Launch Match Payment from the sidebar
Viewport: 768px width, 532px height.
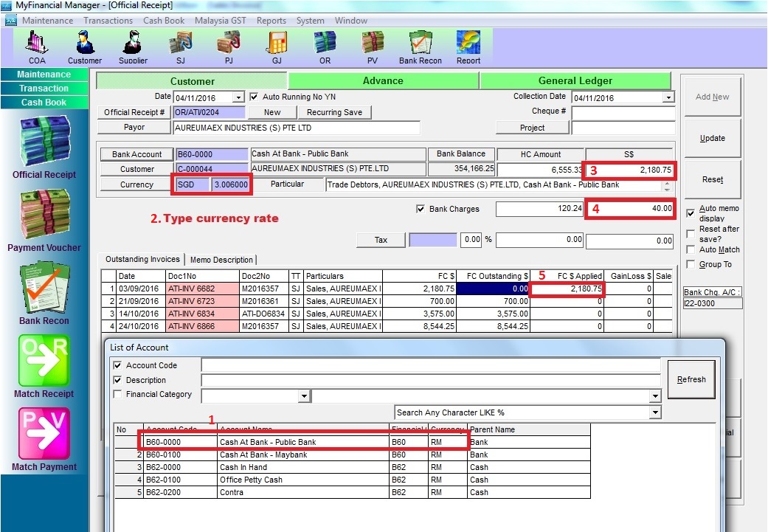tap(44, 440)
